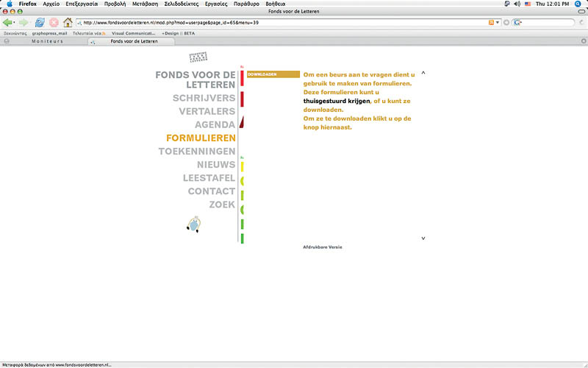
Task: Click the sync status icon in the menu bar
Action: (x=507, y=4)
